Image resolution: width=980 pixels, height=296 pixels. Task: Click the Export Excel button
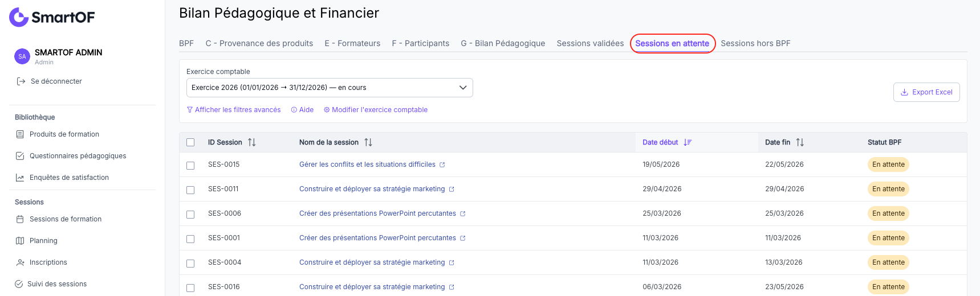(926, 92)
